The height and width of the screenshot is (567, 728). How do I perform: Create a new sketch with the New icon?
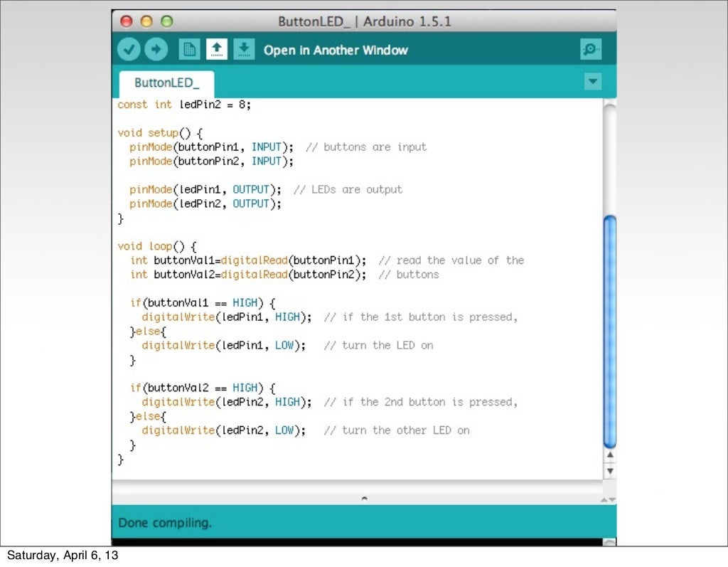pos(189,49)
